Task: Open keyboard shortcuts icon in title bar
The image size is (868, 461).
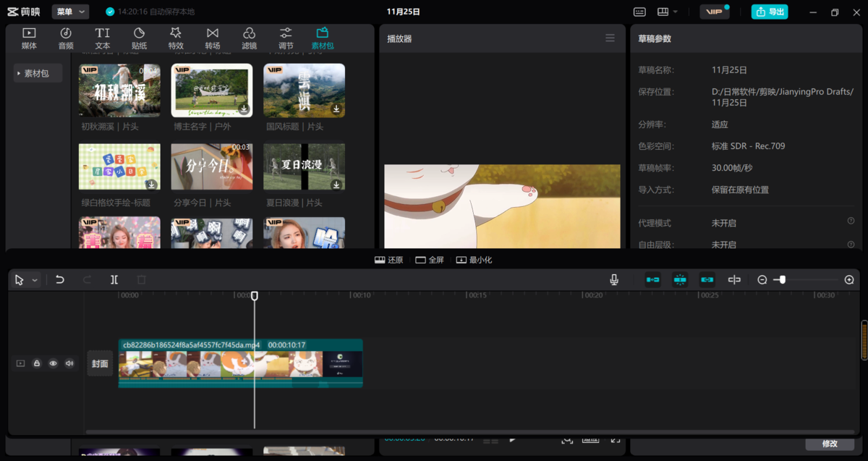Action: [x=639, y=12]
